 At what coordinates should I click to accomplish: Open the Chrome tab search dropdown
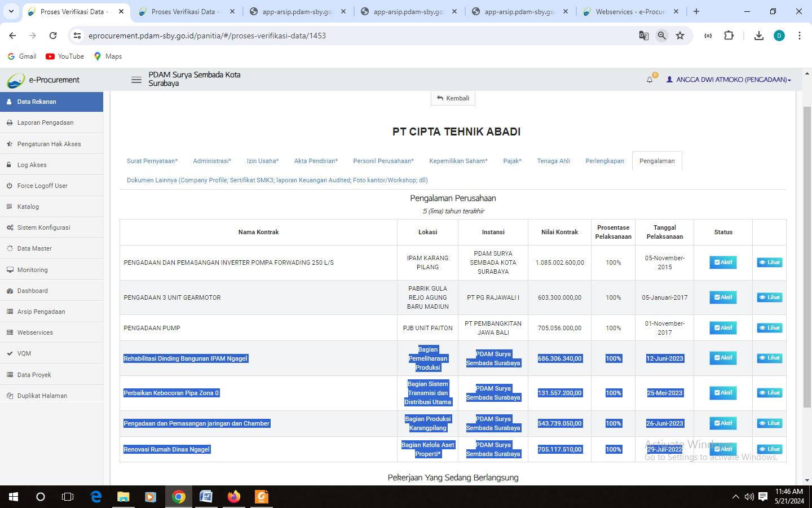[x=11, y=11]
